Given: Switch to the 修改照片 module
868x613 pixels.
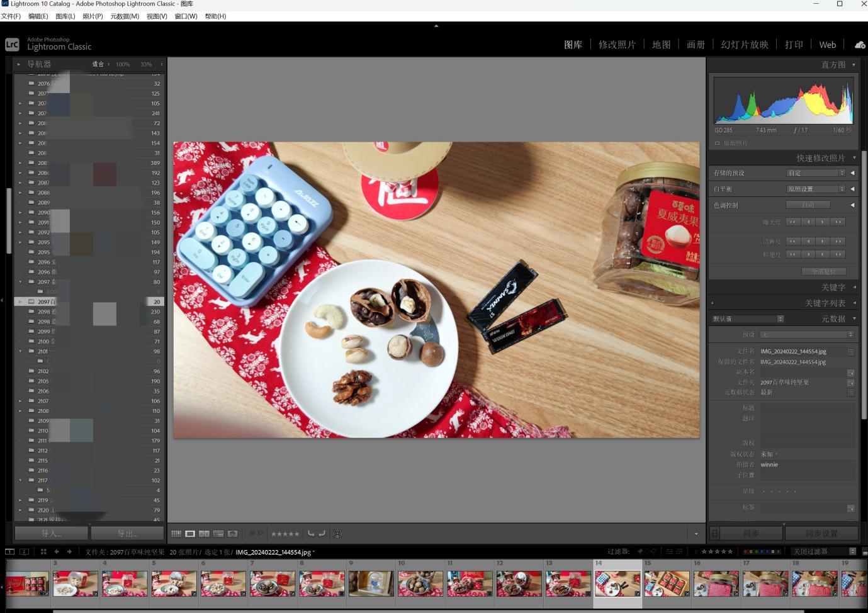Looking at the screenshot, I should point(617,45).
